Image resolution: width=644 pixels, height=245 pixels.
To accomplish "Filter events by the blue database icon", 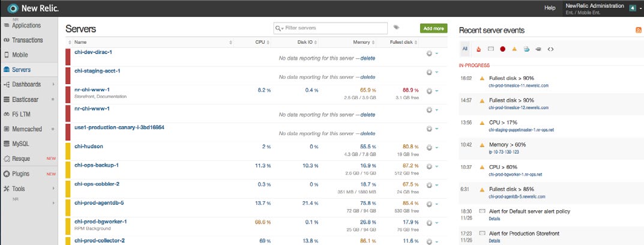I will click(526, 49).
